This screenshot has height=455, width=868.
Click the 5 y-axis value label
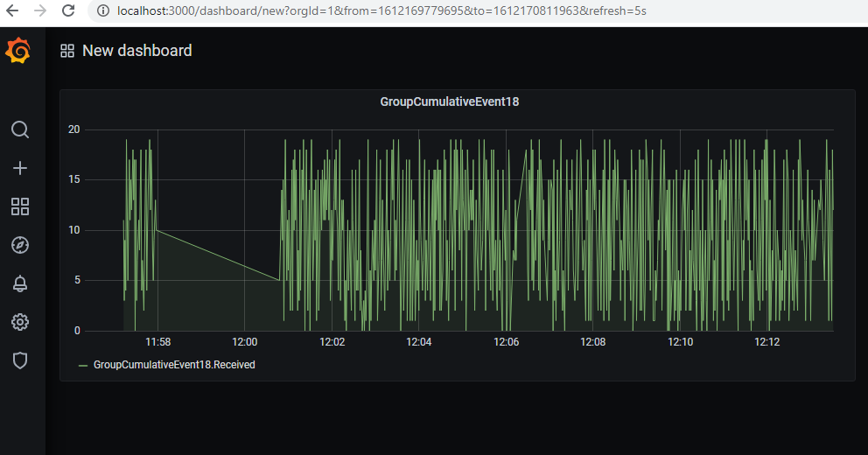click(x=78, y=280)
